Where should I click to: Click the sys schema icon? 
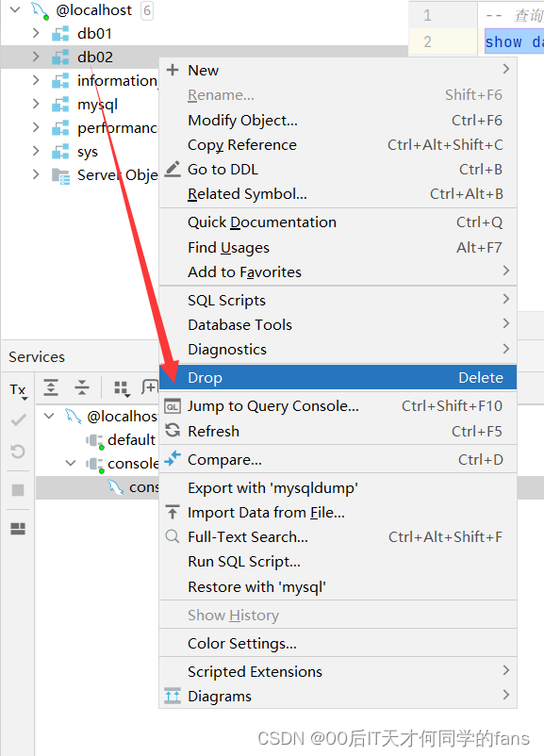(60, 152)
